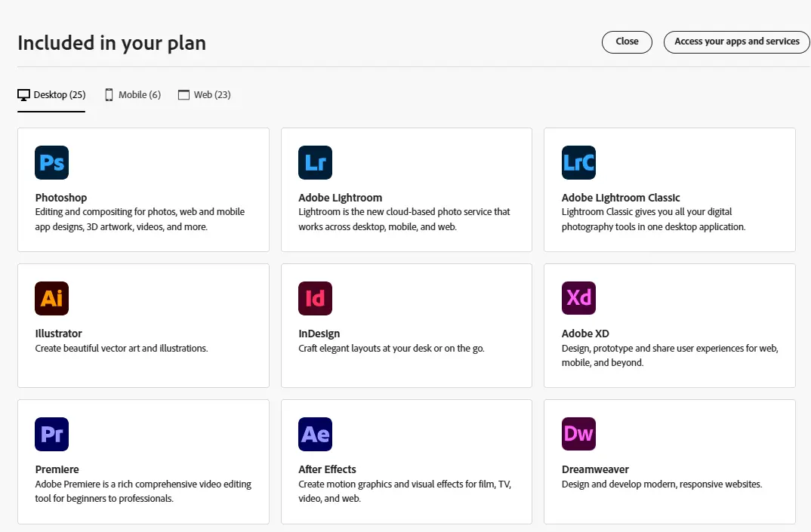Click the Premiere title text
The width and height of the screenshot is (811, 532).
[57, 469]
